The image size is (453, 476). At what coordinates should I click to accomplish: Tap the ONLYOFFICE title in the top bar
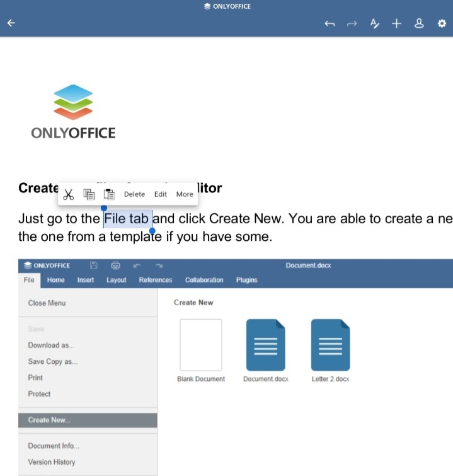coord(227,6)
